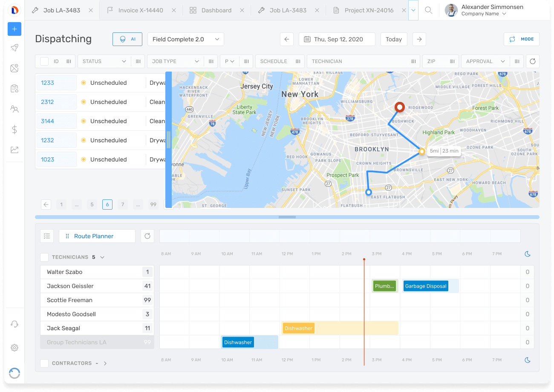Viewport: 554px width, 392px height.
Task: Check the select-all checkbox next to ID
Action: click(x=44, y=61)
